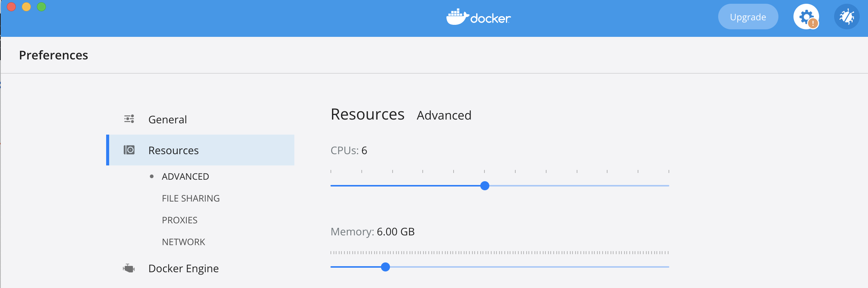
Task: Select the Docker Engine icon
Action: tap(129, 268)
